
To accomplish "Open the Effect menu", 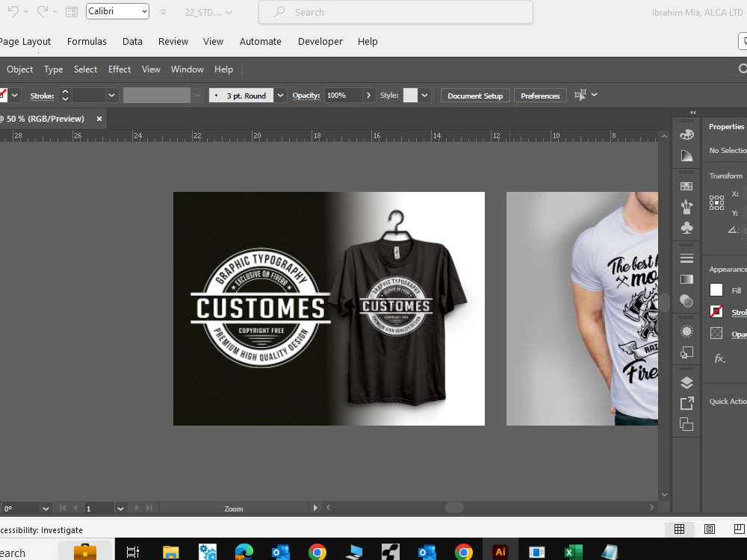I will [x=119, y=69].
